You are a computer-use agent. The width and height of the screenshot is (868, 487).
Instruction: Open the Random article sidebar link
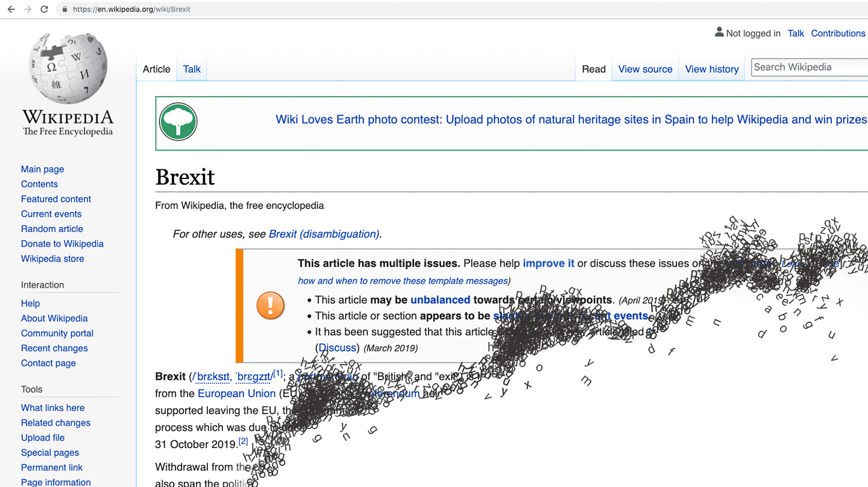(x=52, y=228)
